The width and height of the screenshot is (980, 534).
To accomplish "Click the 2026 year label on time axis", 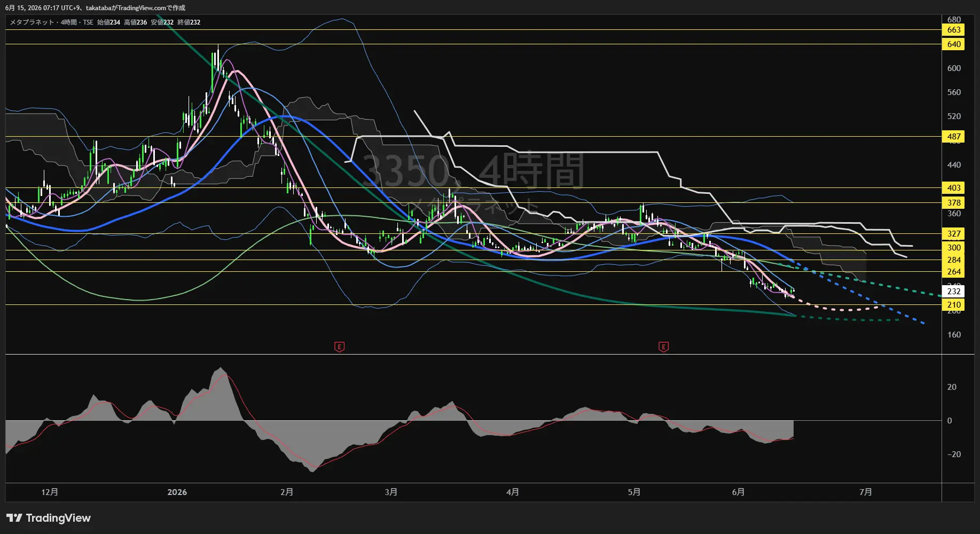I will (x=177, y=492).
